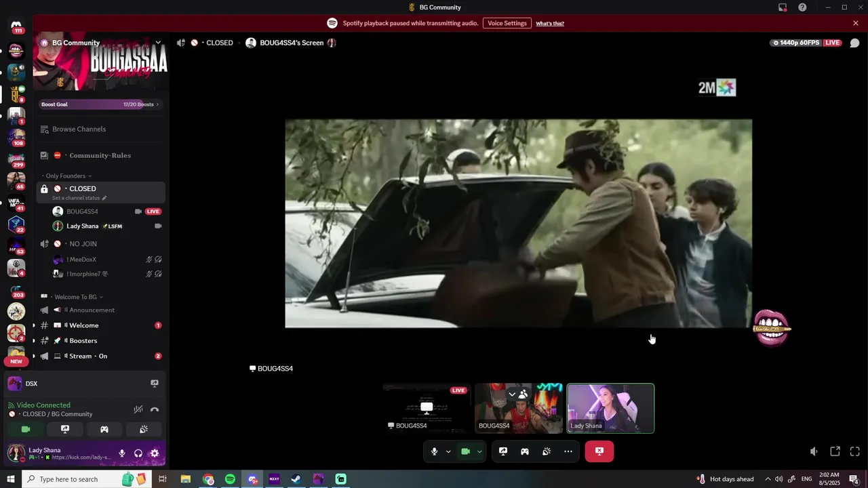Viewport: 868px width, 488px height.
Task: Open Discord help question mark icon
Action: [x=802, y=7]
